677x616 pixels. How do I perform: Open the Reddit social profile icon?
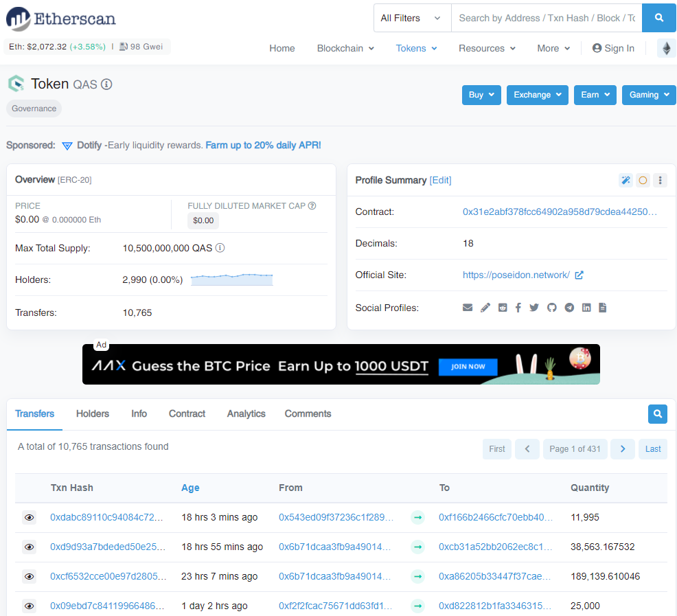pyautogui.click(x=503, y=308)
